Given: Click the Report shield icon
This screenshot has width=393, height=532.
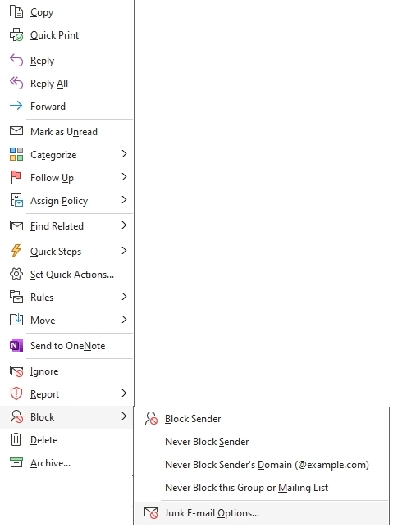Looking at the screenshot, I should tap(16, 393).
